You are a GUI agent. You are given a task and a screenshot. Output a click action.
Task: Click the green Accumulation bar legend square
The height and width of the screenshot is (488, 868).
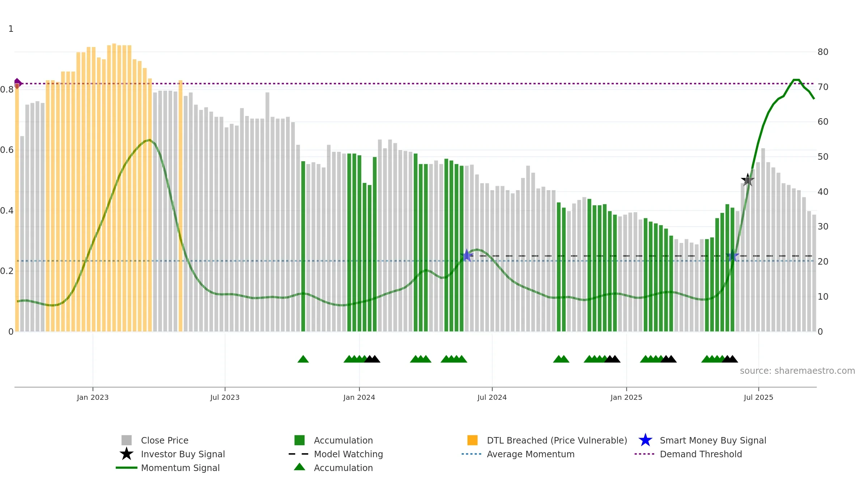[299, 440]
